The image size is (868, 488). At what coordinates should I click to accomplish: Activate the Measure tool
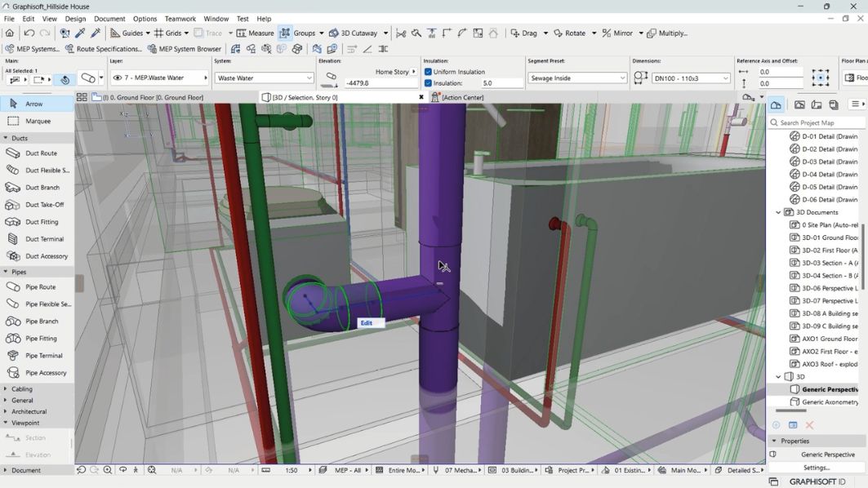tap(258, 33)
